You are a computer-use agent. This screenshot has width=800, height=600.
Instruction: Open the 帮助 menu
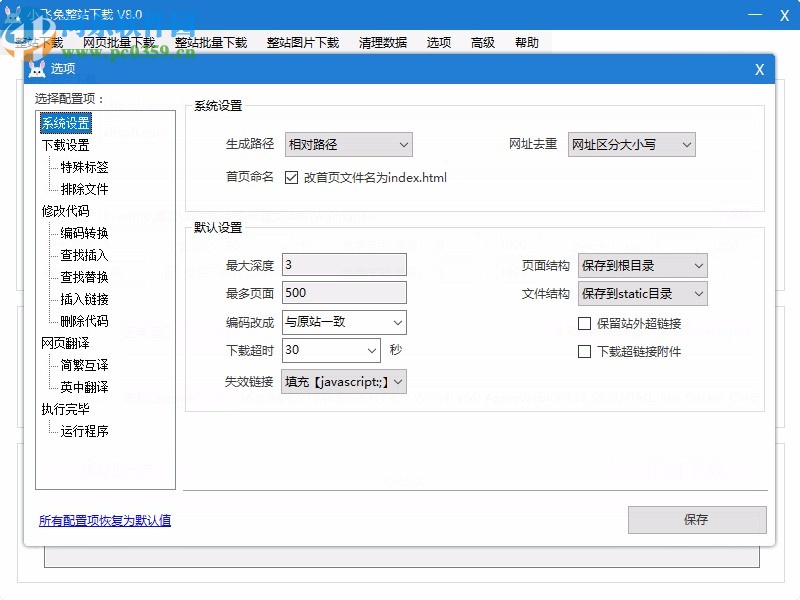click(527, 42)
